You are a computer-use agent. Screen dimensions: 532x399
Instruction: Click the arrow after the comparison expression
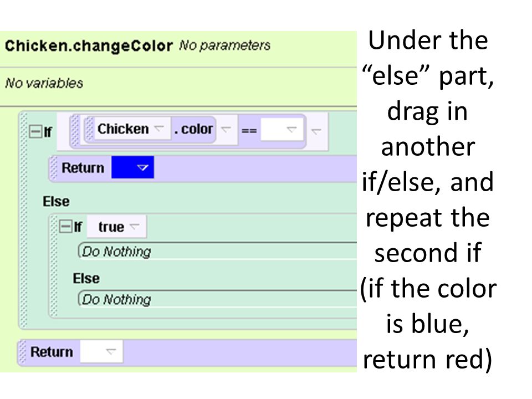pos(316,131)
